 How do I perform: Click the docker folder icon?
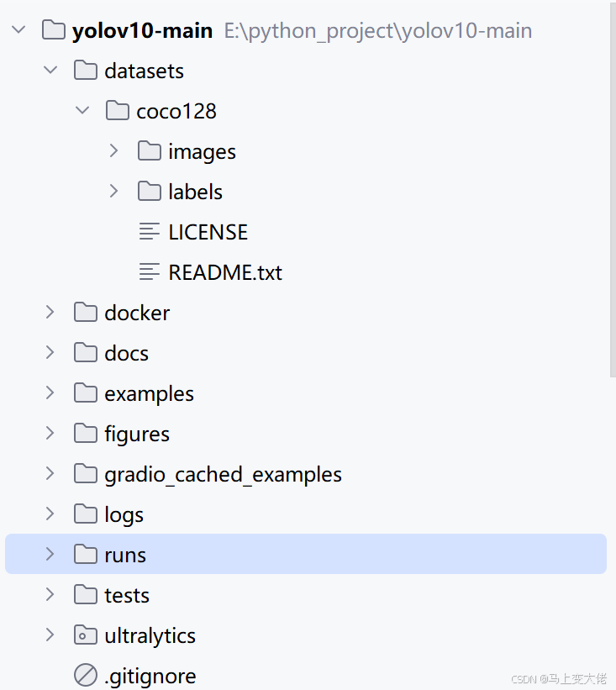pyautogui.click(x=85, y=312)
